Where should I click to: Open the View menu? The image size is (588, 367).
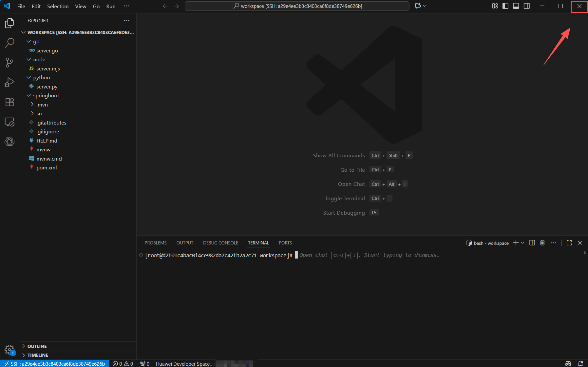point(81,6)
